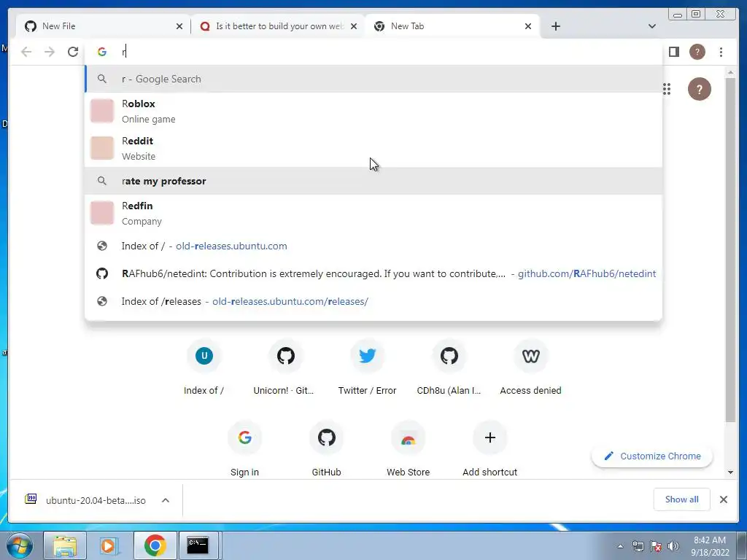
Task: Click the volume speaker tray icon
Action: (x=673, y=546)
